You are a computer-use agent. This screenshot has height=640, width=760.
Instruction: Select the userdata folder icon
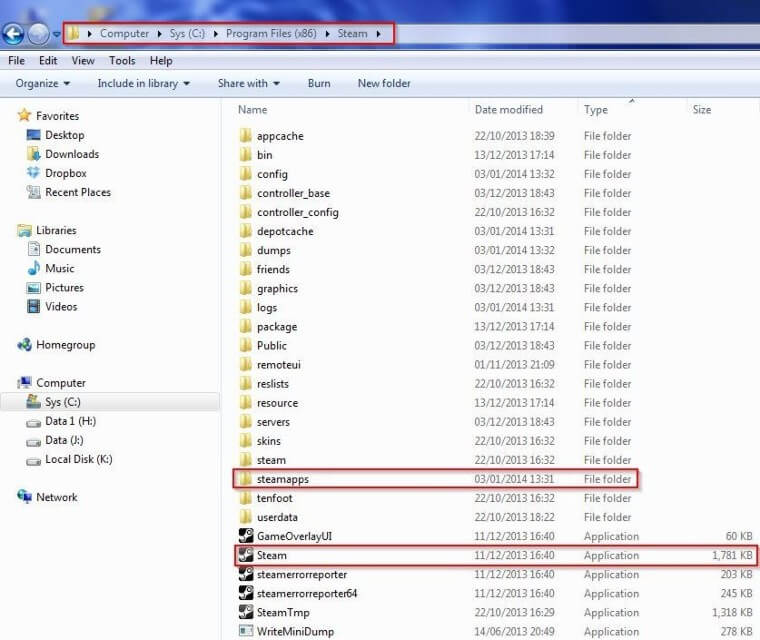point(246,517)
